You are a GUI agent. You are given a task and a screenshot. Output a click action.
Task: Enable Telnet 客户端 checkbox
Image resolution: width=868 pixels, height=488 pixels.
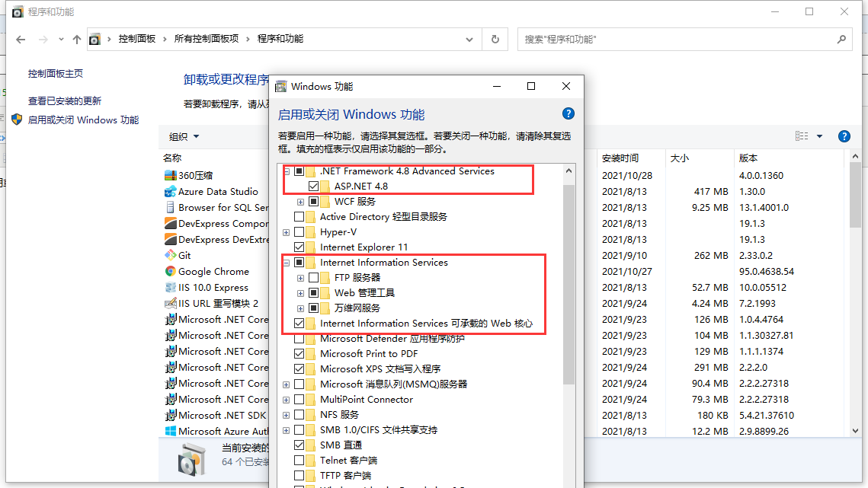(299, 461)
